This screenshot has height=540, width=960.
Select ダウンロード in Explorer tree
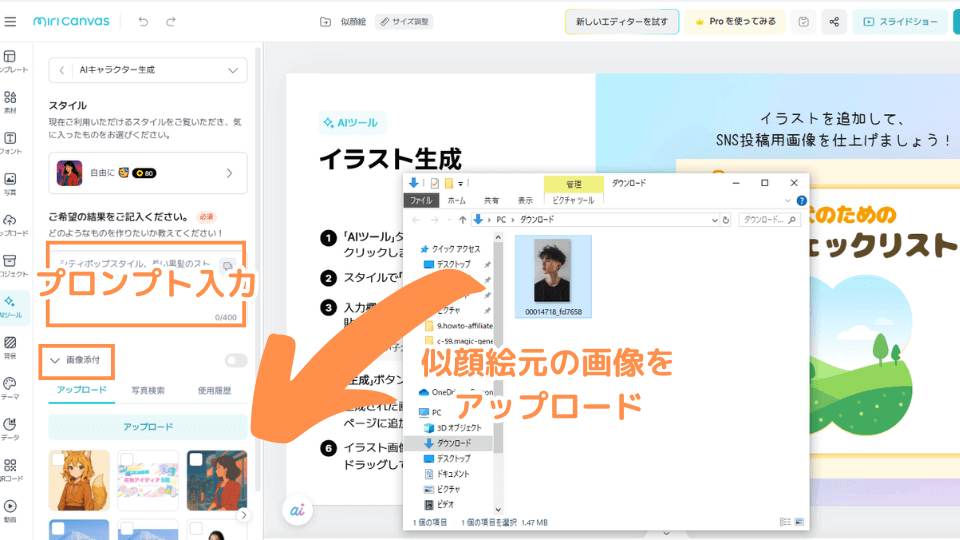pyautogui.click(x=454, y=443)
